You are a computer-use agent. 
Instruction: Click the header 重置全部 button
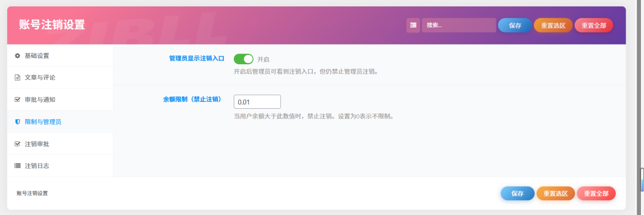(x=593, y=25)
